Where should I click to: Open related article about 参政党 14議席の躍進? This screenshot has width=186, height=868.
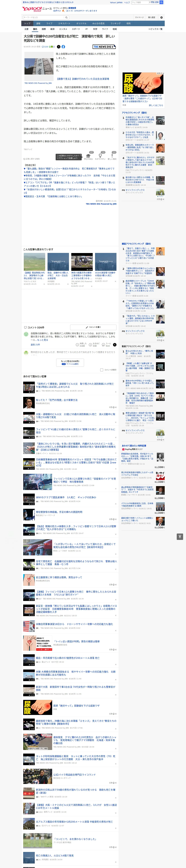point(69,177)
